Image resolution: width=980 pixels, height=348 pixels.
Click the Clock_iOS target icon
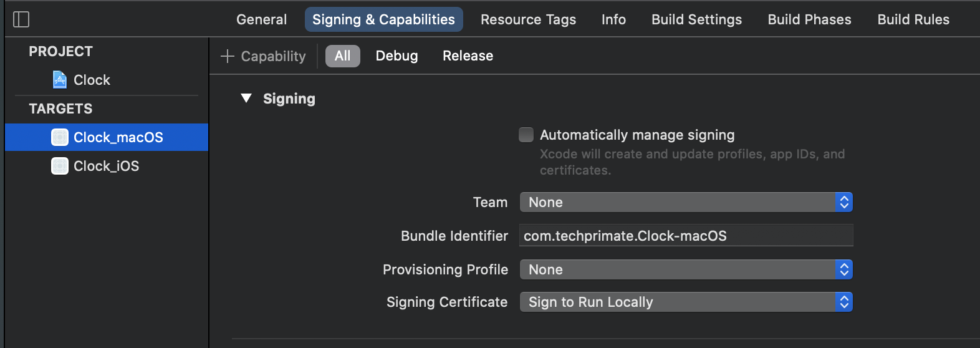pos(60,166)
